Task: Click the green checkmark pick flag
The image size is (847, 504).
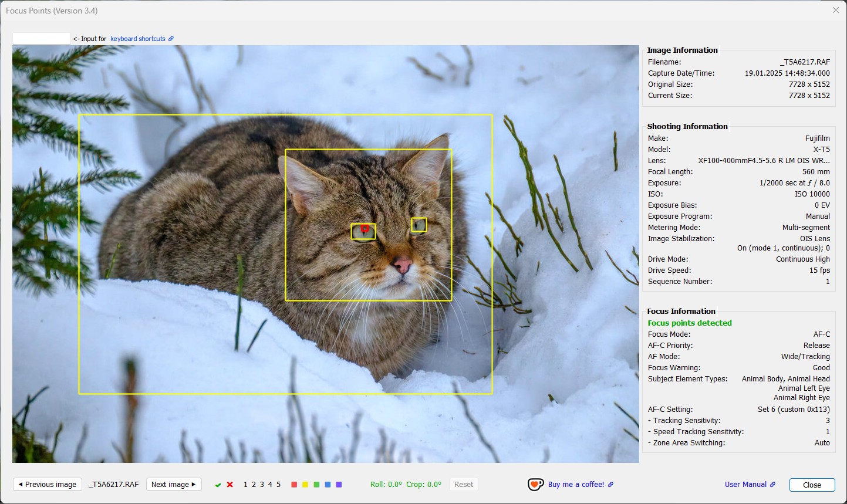Action: point(218,485)
